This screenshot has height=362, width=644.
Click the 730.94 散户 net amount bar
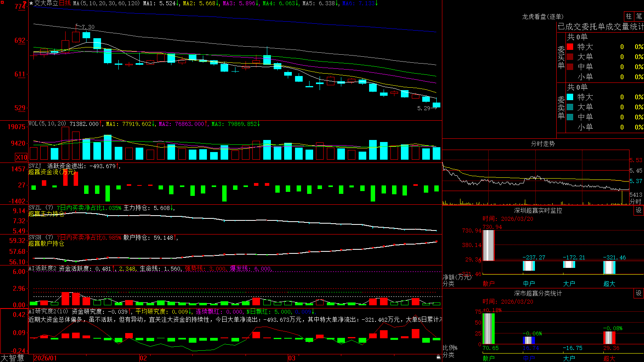489,245
